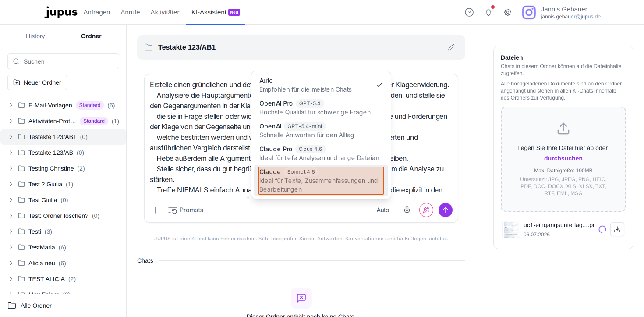Click the Dateien panel heading

[512, 57]
